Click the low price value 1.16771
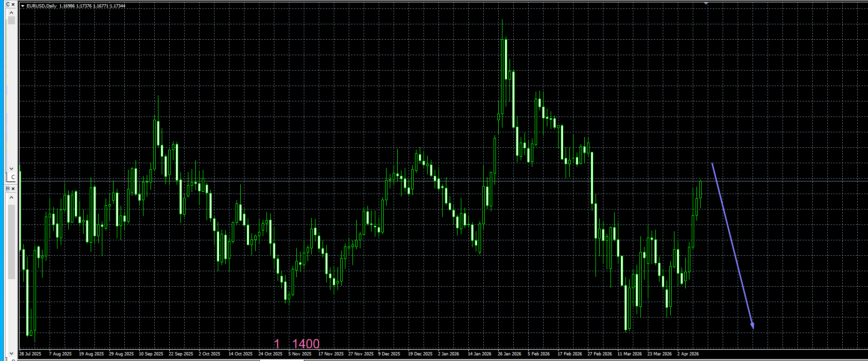Screen dimensions: 868x361 pyautogui.click(x=101, y=6)
